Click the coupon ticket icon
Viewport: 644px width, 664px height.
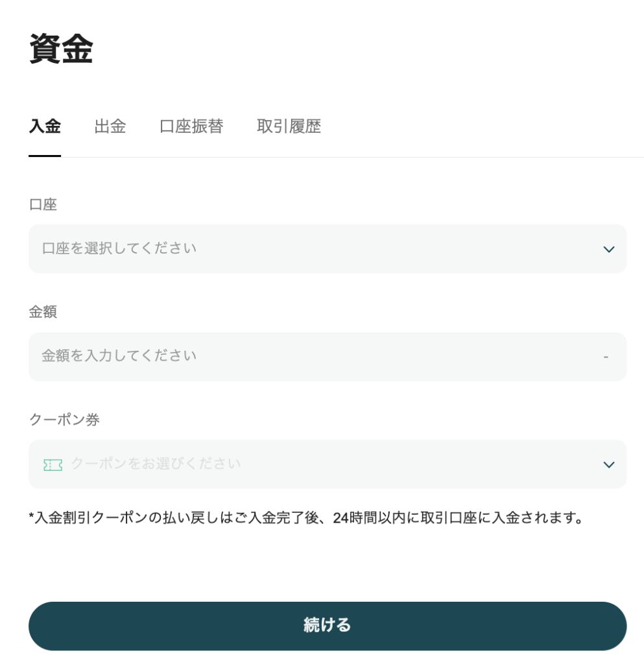[54, 464]
